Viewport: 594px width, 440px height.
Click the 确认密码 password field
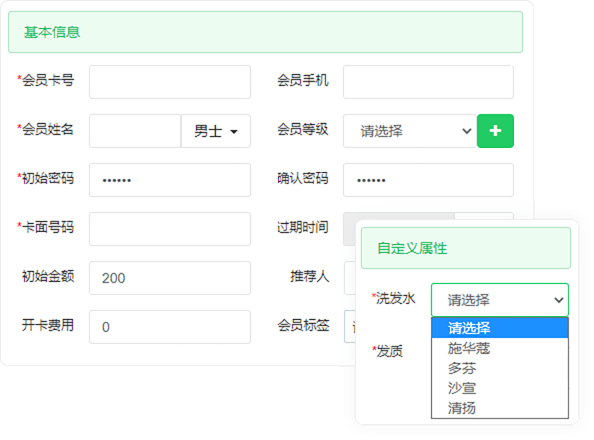(428, 180)
